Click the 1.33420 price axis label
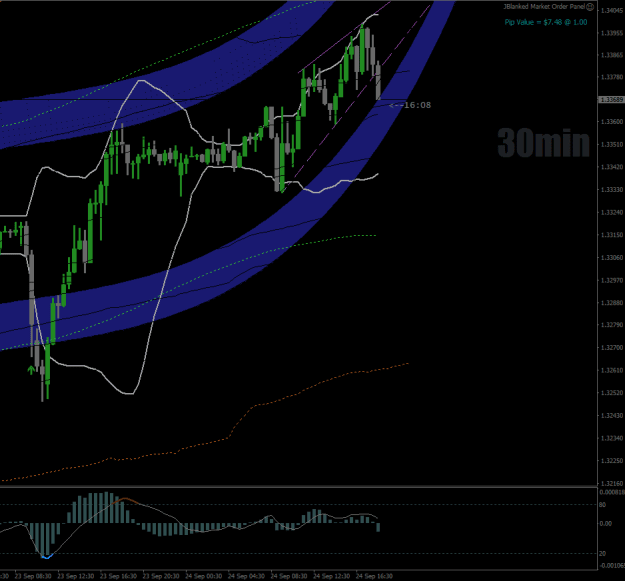Viewport: 625px width, 581px height. click(x=613, y=167)
